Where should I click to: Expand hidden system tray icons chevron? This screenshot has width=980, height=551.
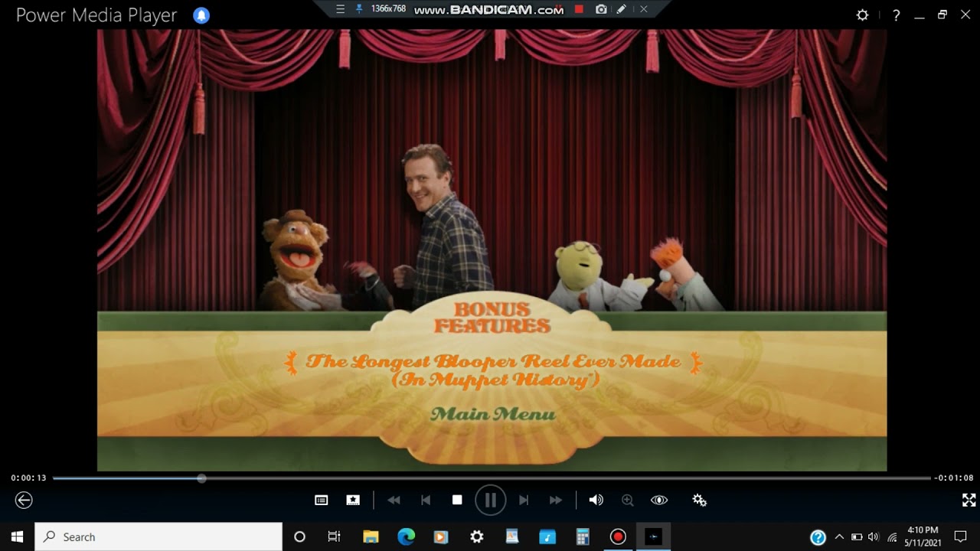839,536
